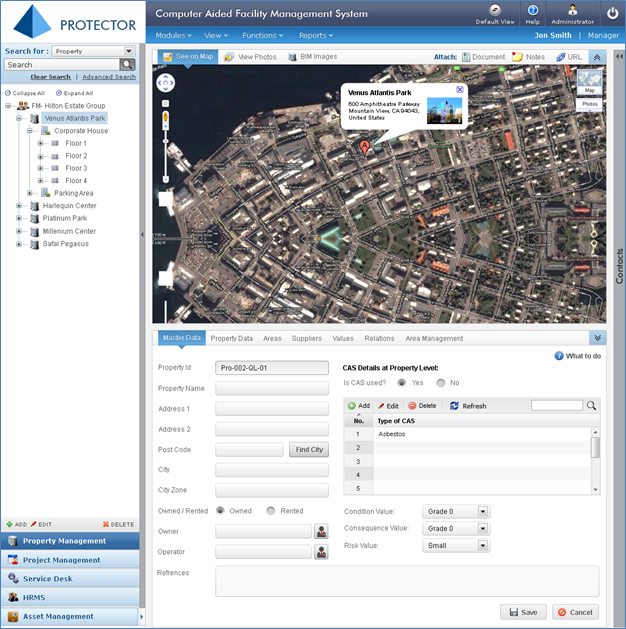Select No for Is CAS used
The height and width of the screenshot is (629, 626).
point(441,383)
